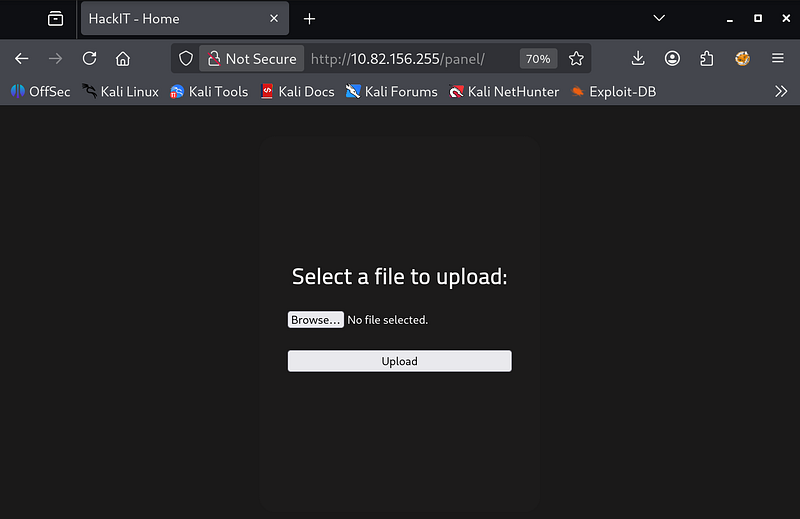Bookmark this page with the star
This screenshot has height=519, width=800.
(x=576, y=59)
